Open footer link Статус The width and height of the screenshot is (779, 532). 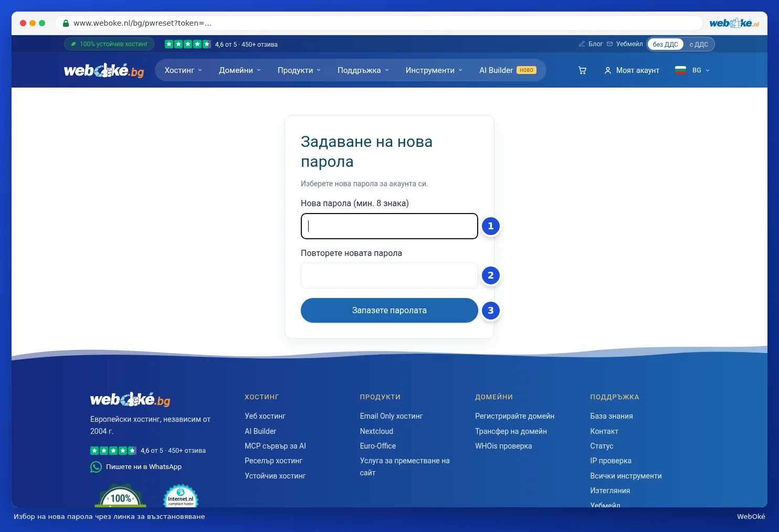pyautogui.click(x=602, y=446)
